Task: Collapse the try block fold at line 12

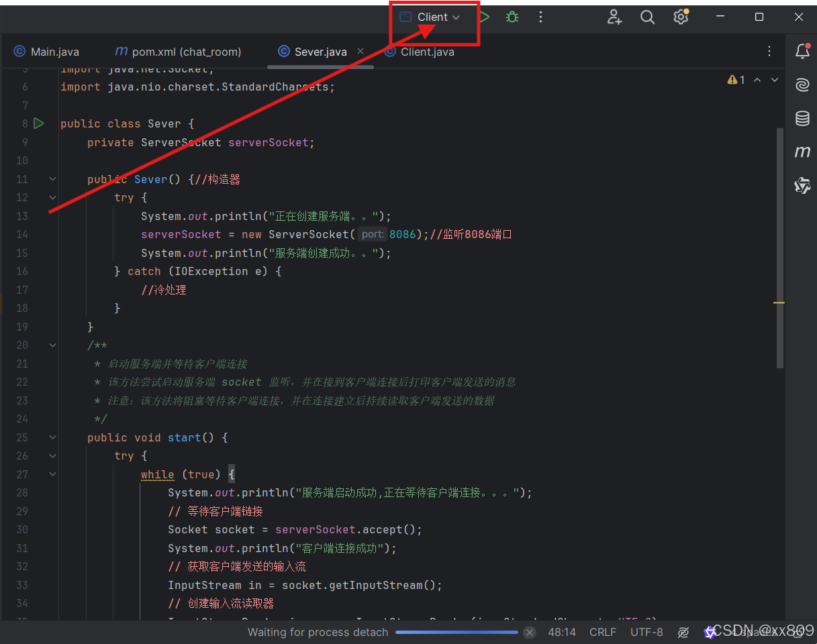Action: click(x=53, y=197)
